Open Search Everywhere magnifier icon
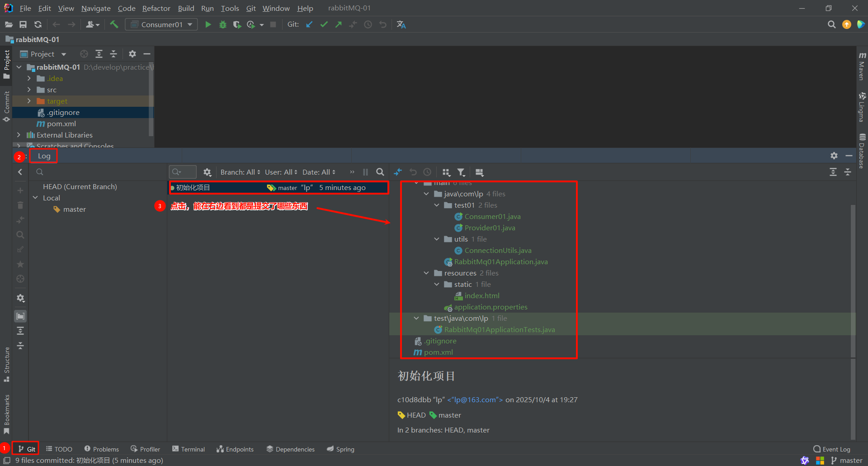 coord(831,24)
